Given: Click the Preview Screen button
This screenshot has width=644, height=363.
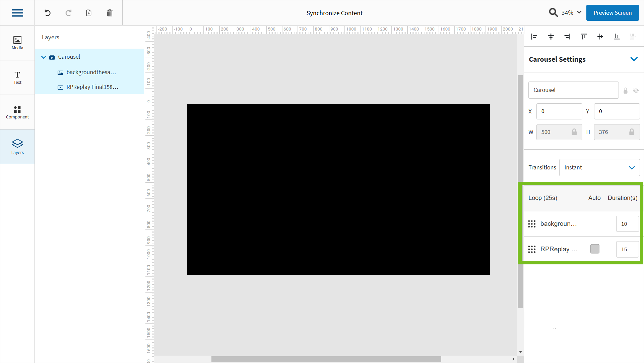Looking at the screenshot, I should 612,13.
